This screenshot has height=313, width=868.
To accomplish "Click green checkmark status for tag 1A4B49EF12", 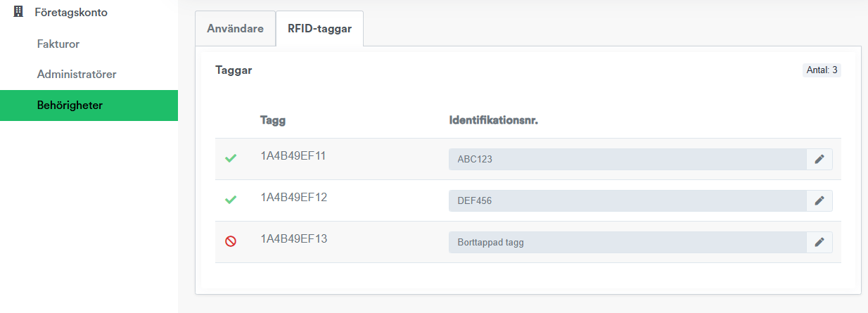I will (x=231, y=200).
